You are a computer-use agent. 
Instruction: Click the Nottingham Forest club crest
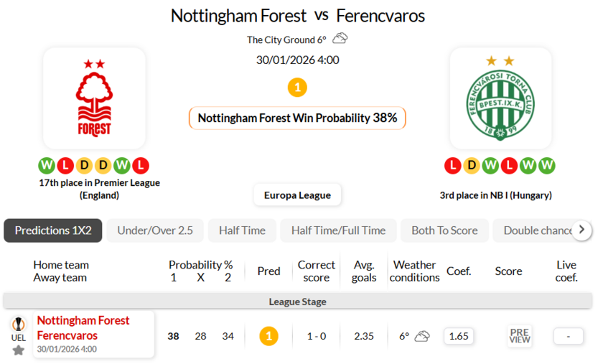(94, 98)
